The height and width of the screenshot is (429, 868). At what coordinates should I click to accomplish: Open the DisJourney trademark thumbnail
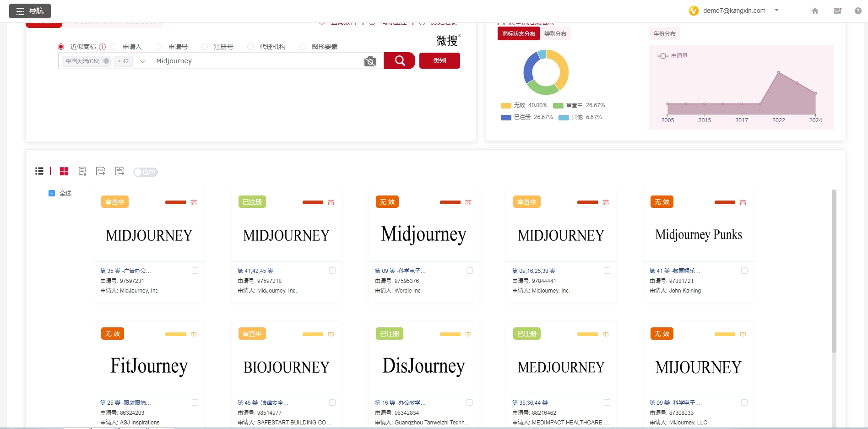pyautogui.click(x=424, y=366)
